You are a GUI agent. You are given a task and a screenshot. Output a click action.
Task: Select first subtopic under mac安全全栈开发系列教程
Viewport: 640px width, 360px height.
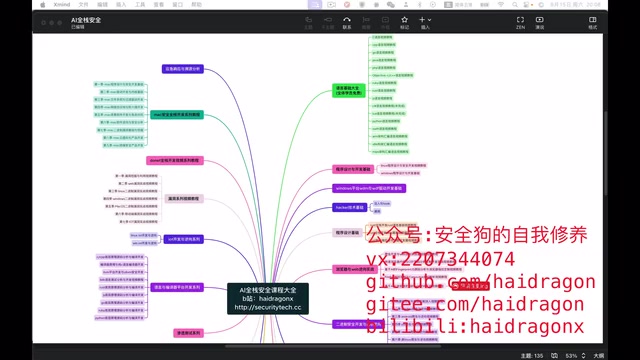(x=119, y=84)
